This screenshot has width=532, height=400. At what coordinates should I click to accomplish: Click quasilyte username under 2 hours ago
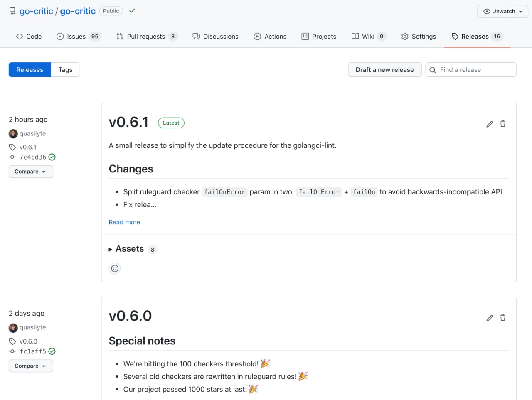32,134
